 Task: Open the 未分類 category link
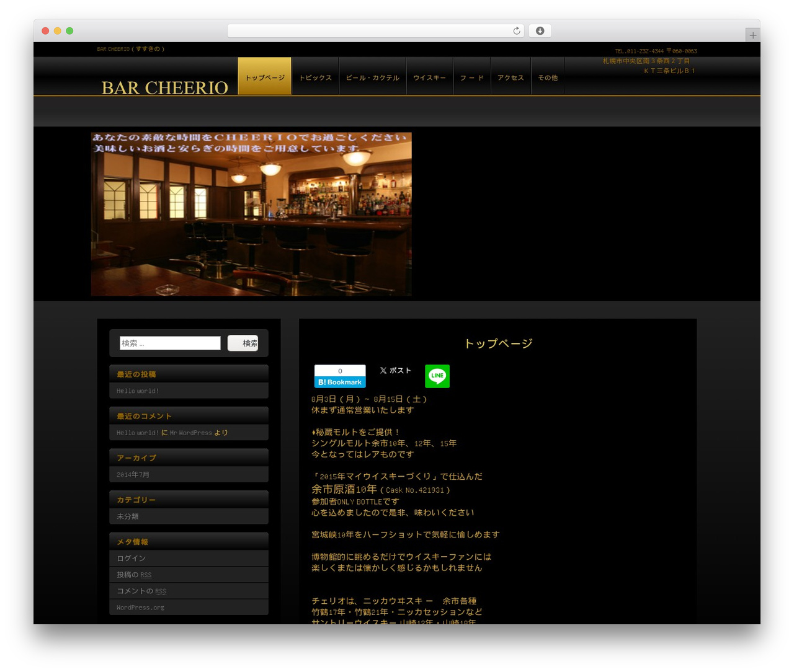[x=128, y=516]
